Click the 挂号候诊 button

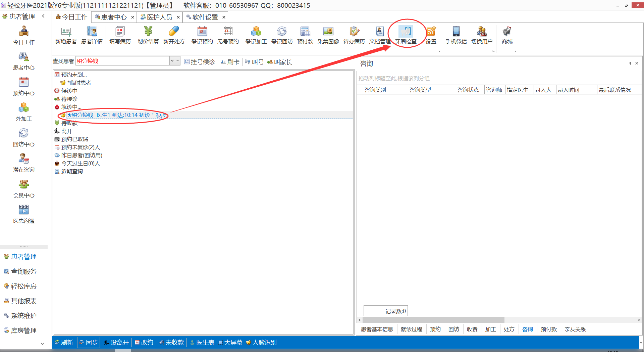pyautogui.click(x=200, y=62)
